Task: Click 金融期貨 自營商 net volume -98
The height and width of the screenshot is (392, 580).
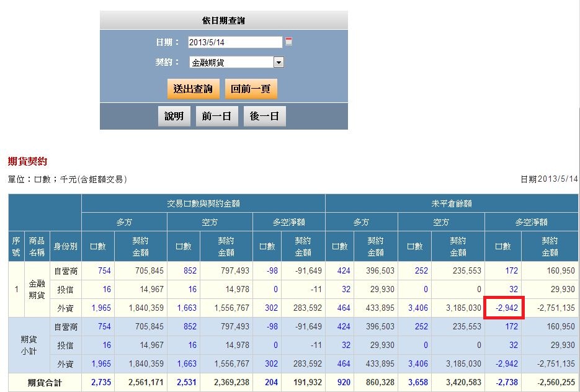Action: coord(272,270)
